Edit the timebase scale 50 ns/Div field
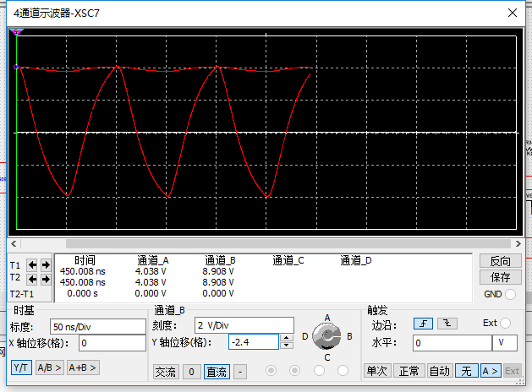532x392 pixels. pyautogui.click(x=98, y=327)
